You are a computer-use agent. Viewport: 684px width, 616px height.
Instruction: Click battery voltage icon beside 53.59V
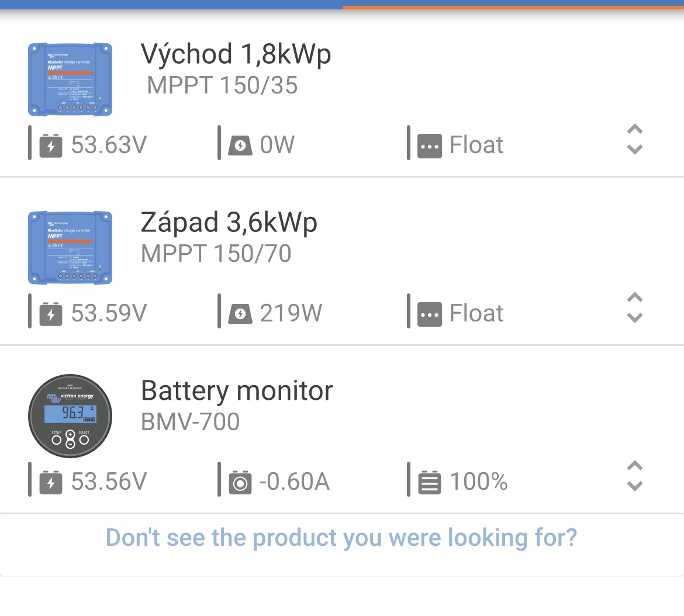[x=51, y=314]
